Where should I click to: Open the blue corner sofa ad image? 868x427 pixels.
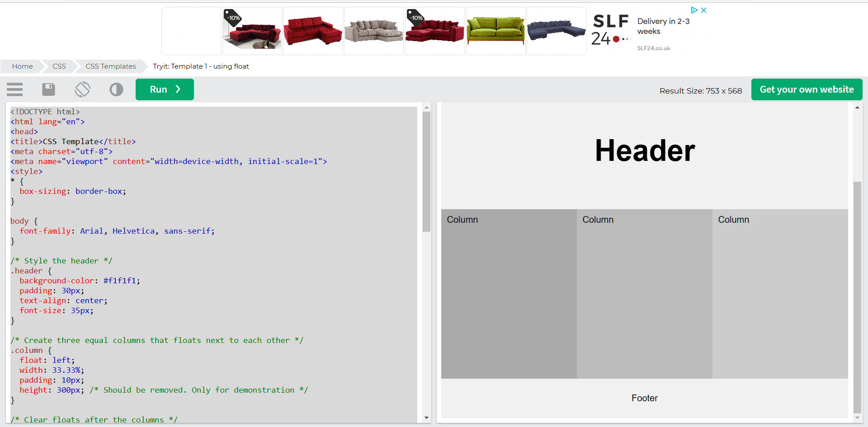point(556,31)
